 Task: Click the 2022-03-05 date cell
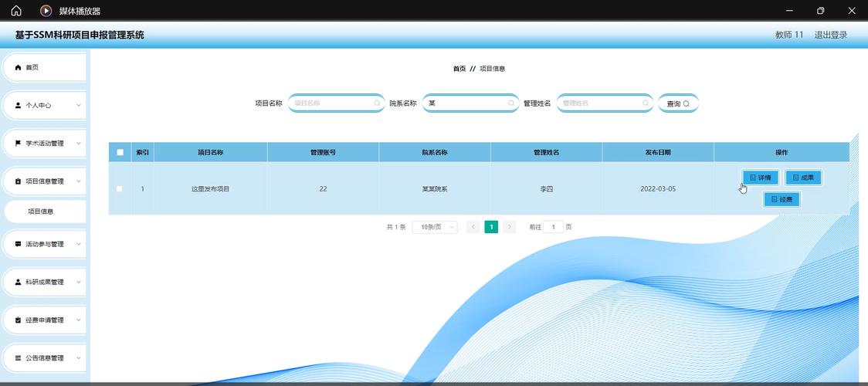coord(658,189)
